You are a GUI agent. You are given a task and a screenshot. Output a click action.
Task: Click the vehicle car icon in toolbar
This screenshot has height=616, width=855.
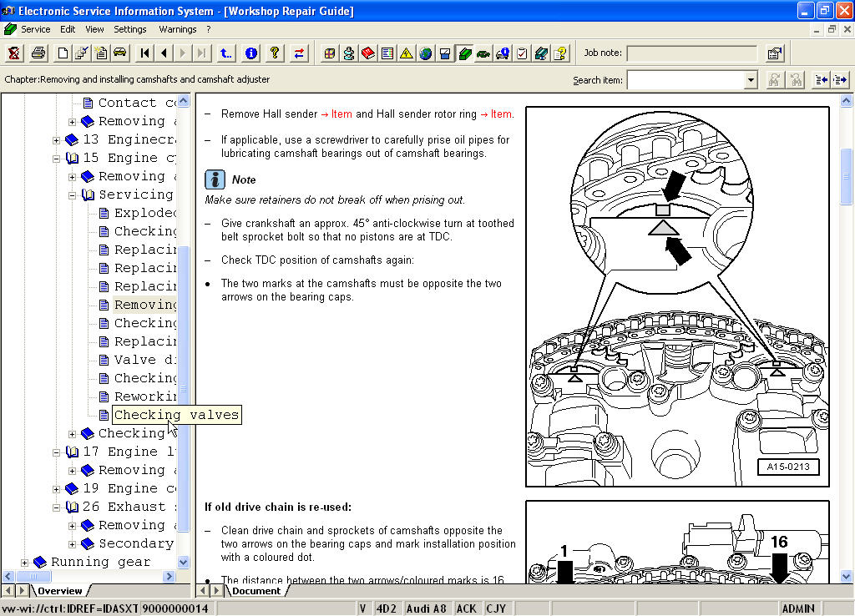[x=119, y=53]
